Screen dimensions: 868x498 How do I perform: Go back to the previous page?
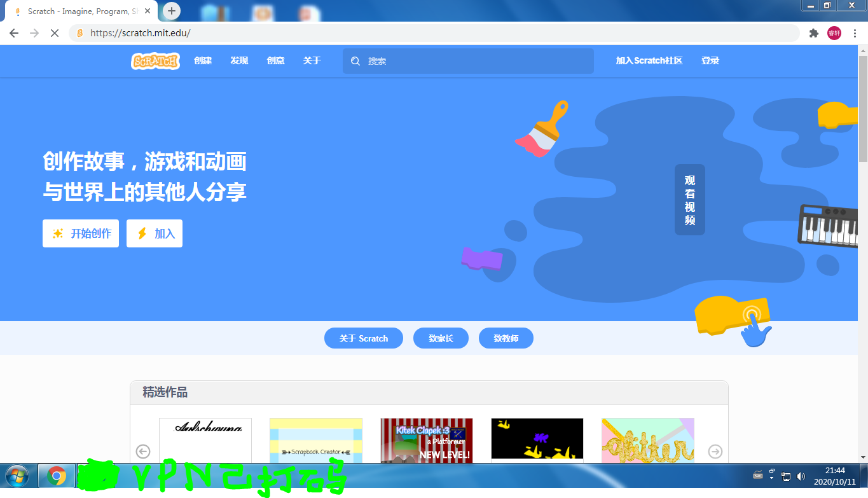pyautogui.click(x=14, y=33)
